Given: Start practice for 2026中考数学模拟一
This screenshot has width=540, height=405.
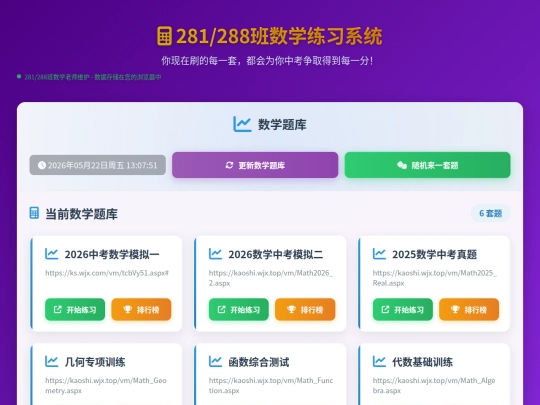Looking at the screenshot, I should tap(75, 309).
